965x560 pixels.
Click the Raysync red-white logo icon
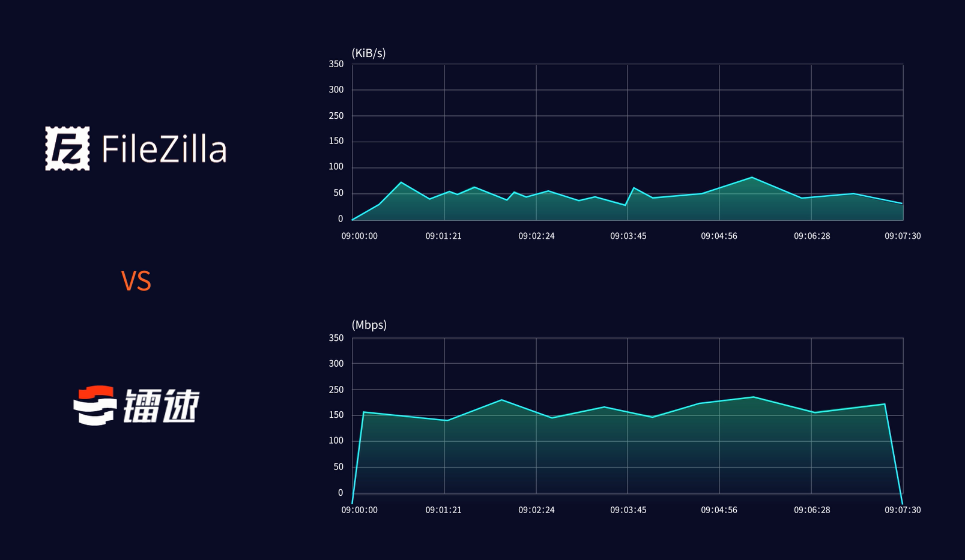[x=94, y=406]
